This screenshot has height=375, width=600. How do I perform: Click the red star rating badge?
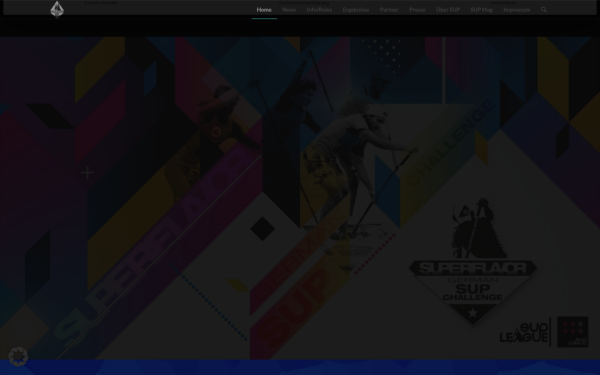[572, 332]
